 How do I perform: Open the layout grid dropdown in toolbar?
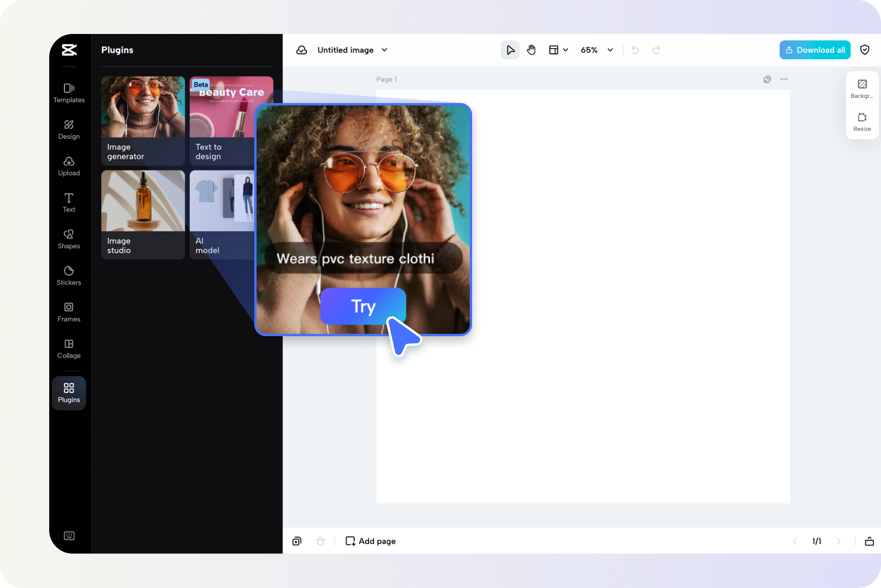coord(558,50)
